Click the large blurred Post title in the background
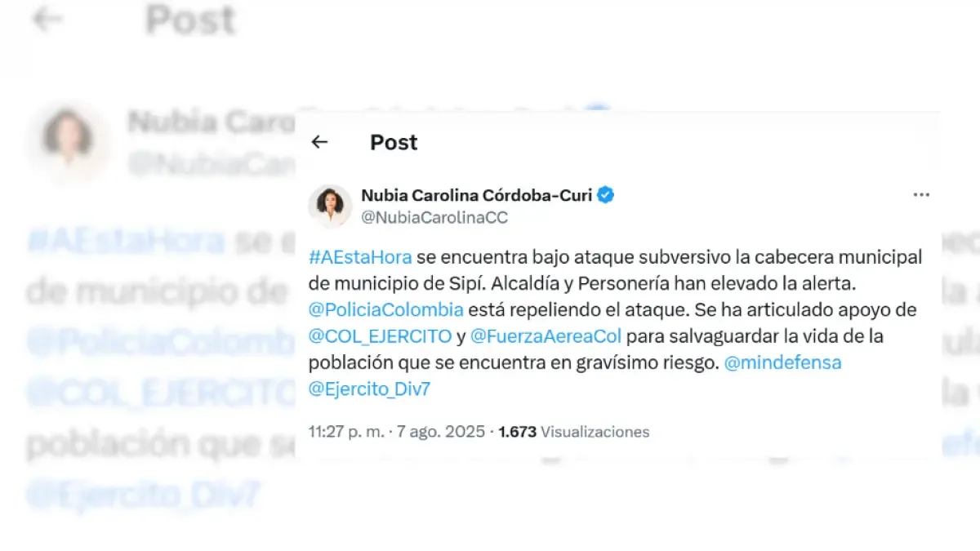This screenshot has height=551, width=980. coord(191,20)
